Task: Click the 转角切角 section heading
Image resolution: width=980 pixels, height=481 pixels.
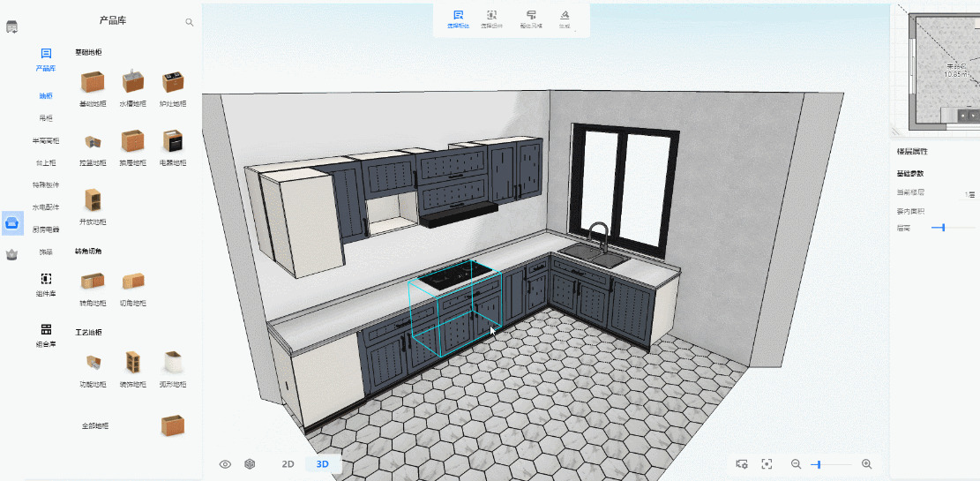Action: tap(89, 252)
